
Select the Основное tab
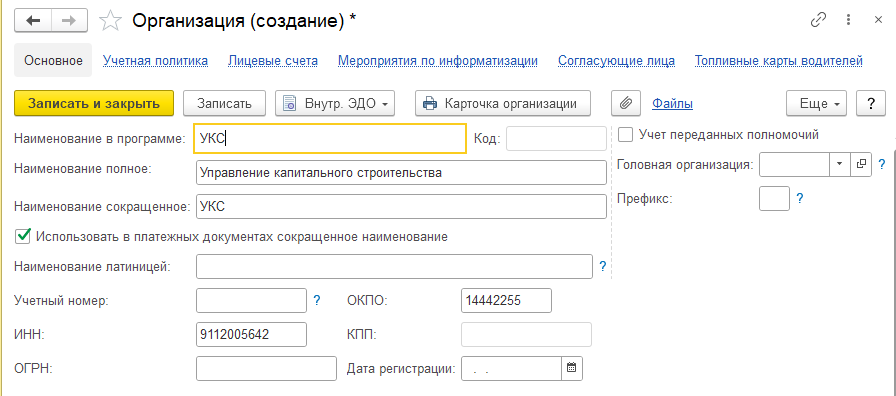coord(53,60)
